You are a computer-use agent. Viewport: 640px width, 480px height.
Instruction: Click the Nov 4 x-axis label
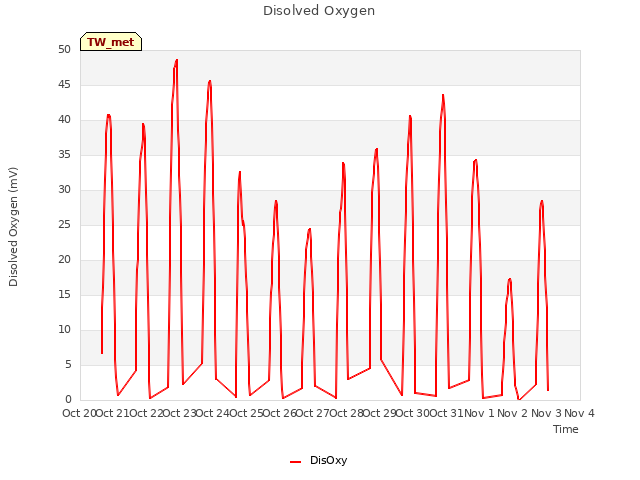point(579,413)
